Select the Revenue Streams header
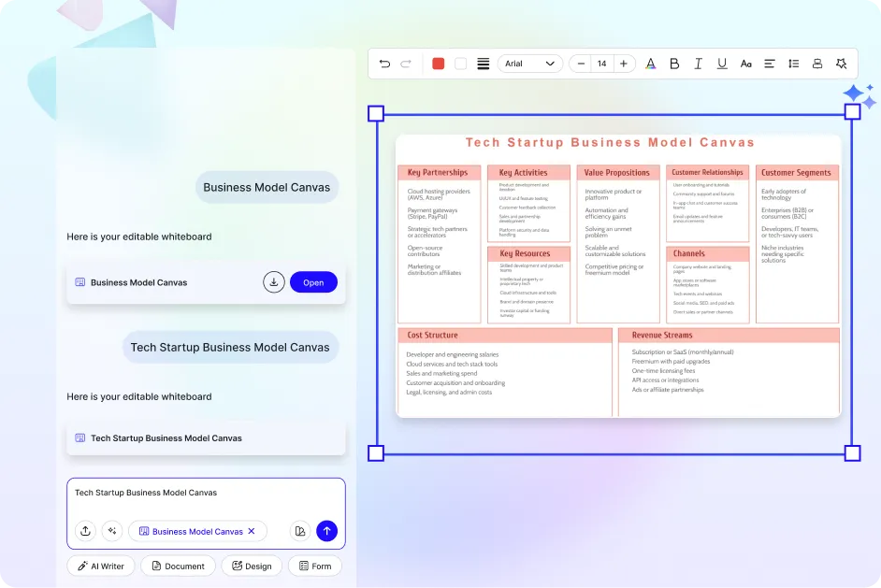 (729, 336)
